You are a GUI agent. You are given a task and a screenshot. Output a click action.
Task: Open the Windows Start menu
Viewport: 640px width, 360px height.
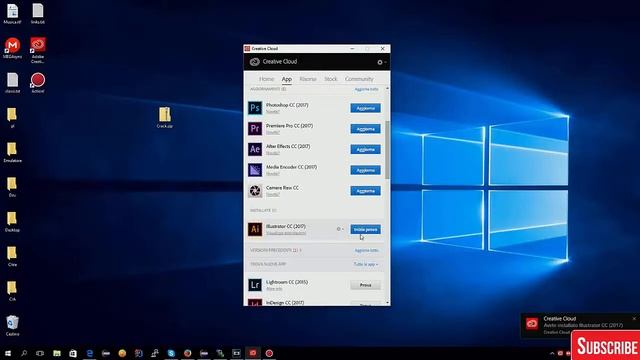point(7,353)
